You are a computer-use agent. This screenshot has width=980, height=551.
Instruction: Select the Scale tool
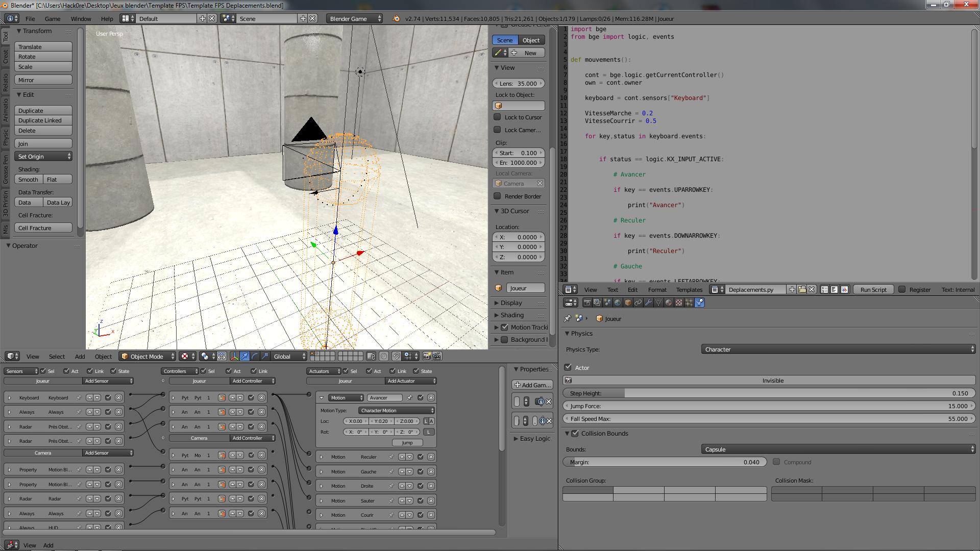[x=42, y=66]
